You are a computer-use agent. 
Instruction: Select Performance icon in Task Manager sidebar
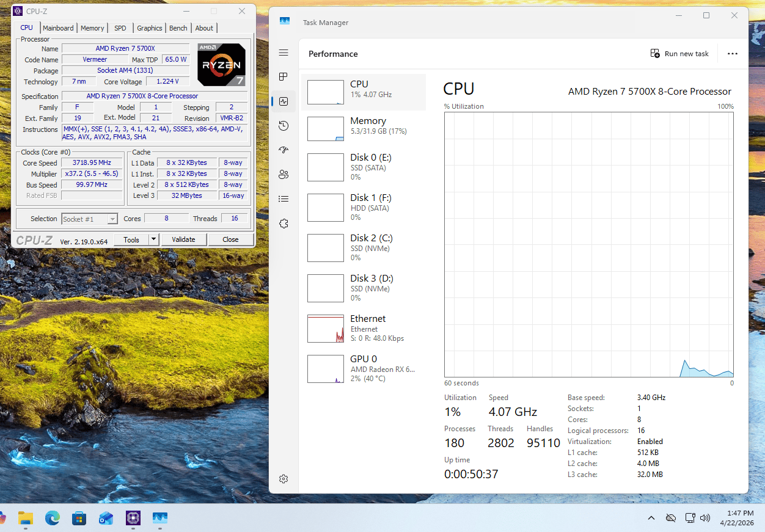(284, 101)
